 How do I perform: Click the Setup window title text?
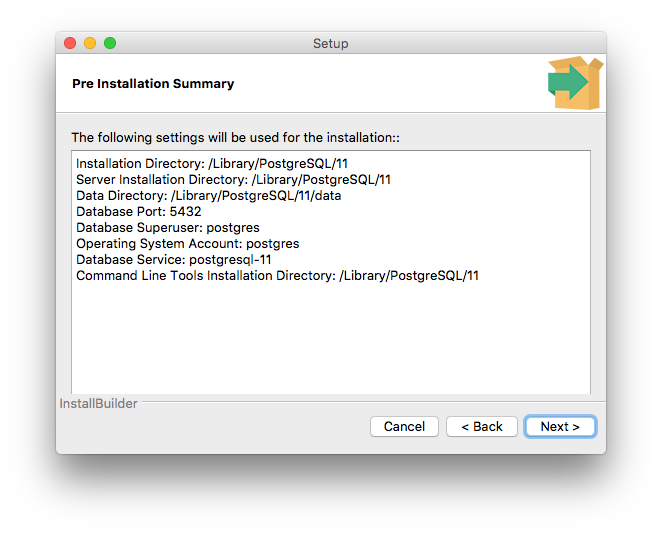[x=331, y=43]
